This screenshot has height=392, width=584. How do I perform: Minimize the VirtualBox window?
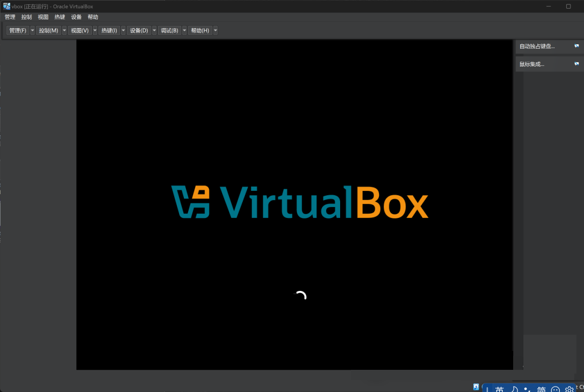pyautogui.click(x=549, y=6)
